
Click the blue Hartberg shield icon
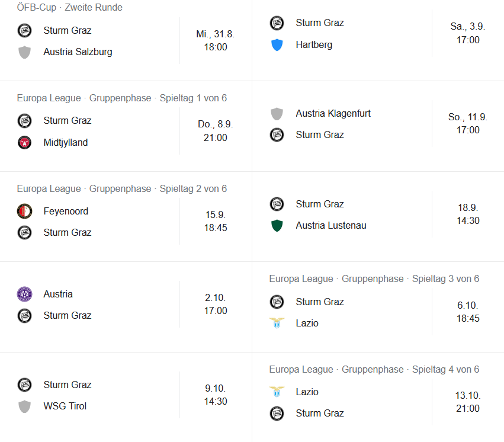click(x=277, y=44)
